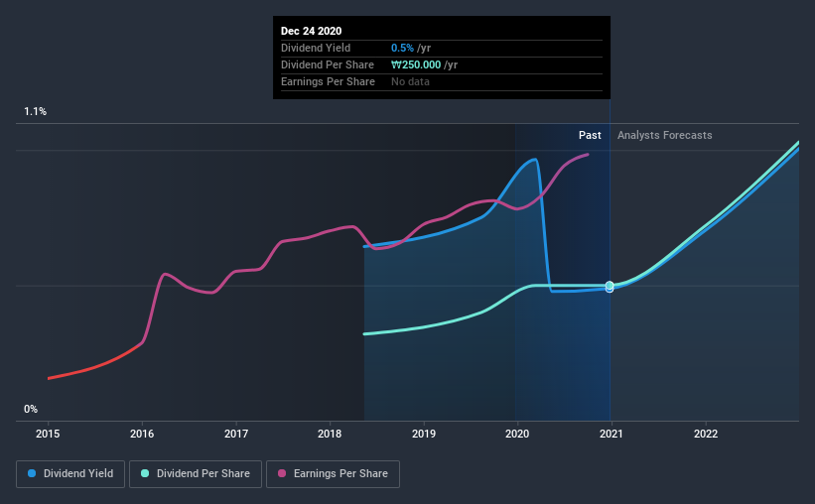Click the 2016 x-axis label

coord(142,434)
